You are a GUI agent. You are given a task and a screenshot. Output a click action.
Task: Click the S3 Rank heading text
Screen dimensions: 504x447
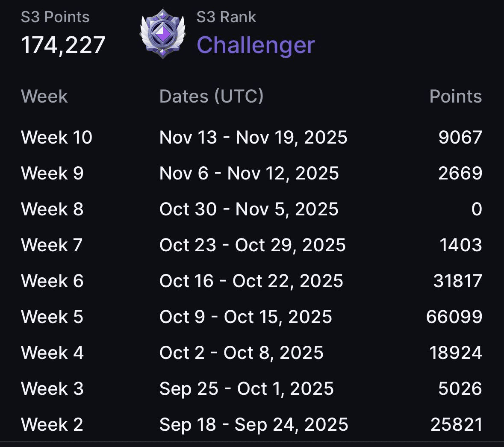pos(226,17)
